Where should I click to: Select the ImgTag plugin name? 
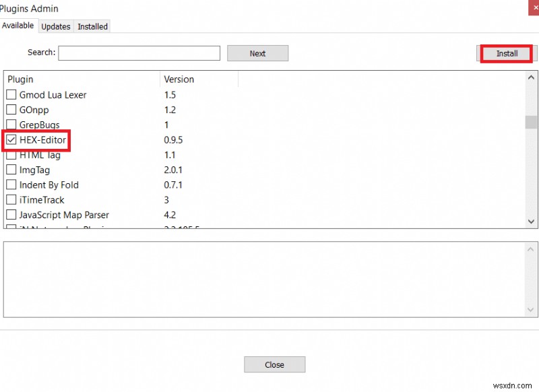[35, 170]
